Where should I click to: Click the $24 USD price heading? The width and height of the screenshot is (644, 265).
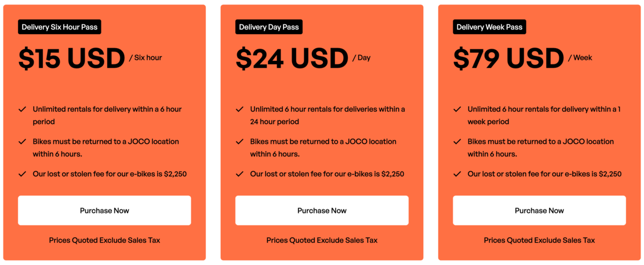[292, 58]
